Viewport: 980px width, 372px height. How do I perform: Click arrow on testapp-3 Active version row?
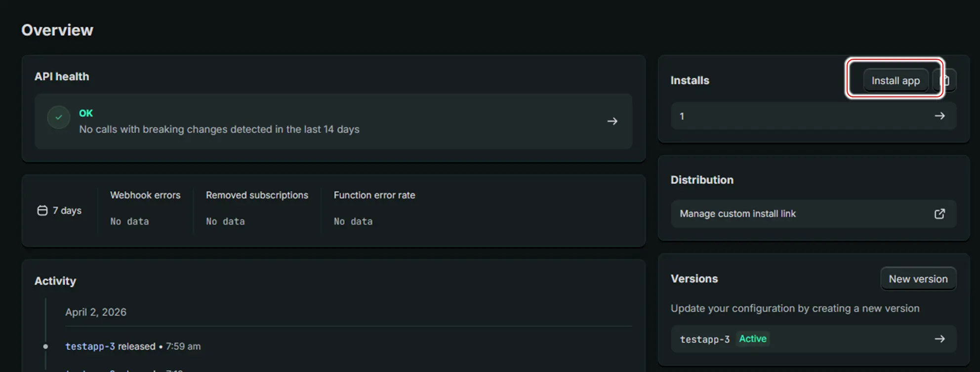[939, 339]
